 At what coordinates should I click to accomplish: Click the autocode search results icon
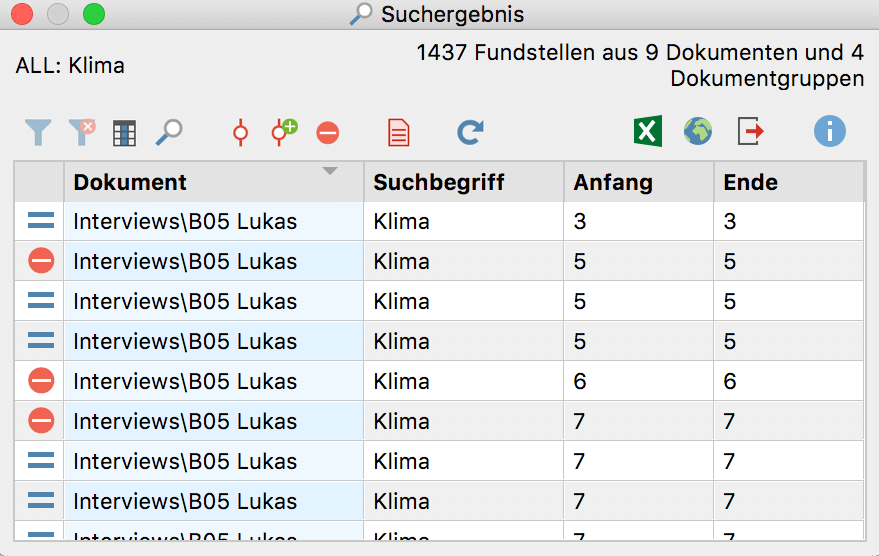coord(240,133)
